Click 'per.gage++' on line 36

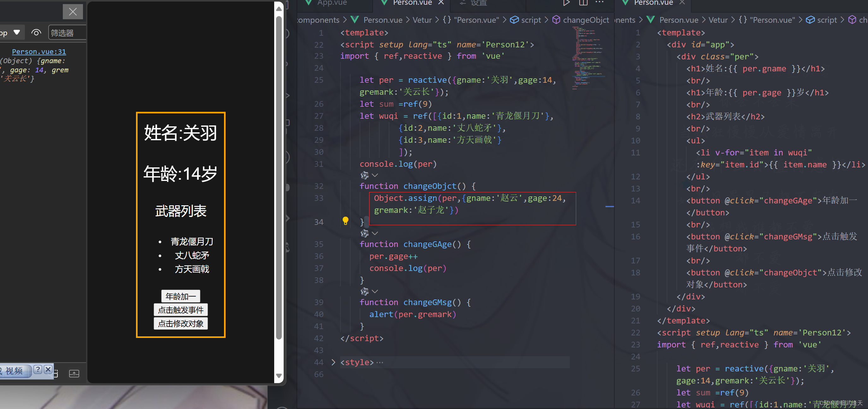(x=393, y=256)
